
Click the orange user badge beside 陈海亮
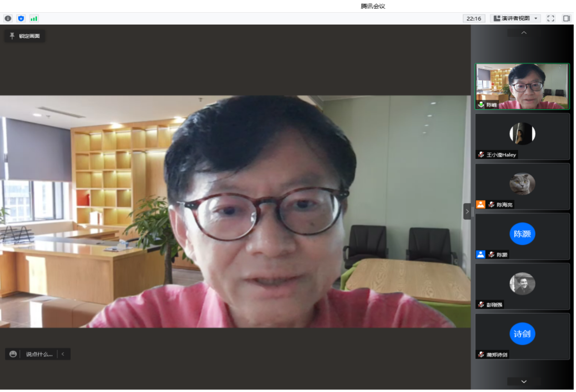tap(480, 204)
